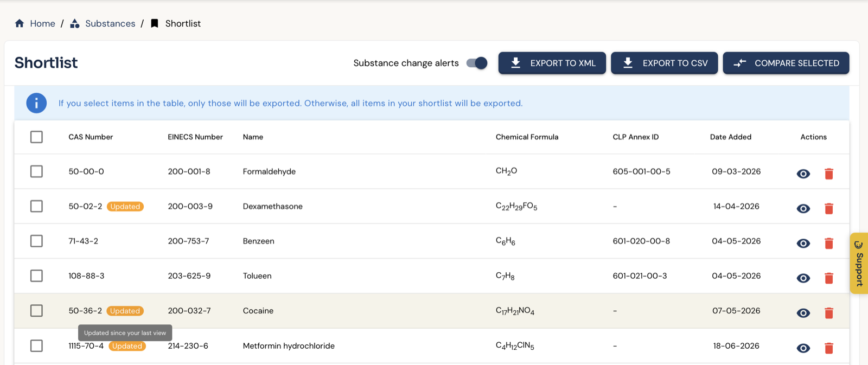Screen dimensions: 868x365
Task: Click the name Formaldehyde
Action: coord(269,171)
